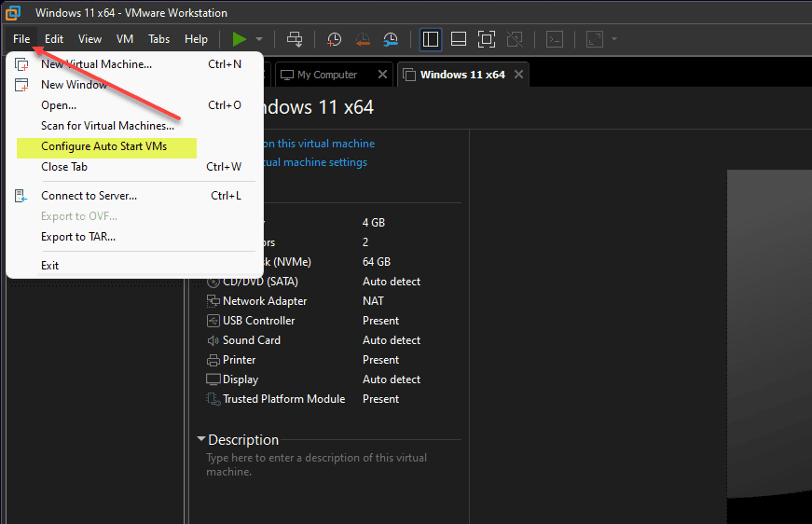Click the 4 GB memory value

click(374, 223)
